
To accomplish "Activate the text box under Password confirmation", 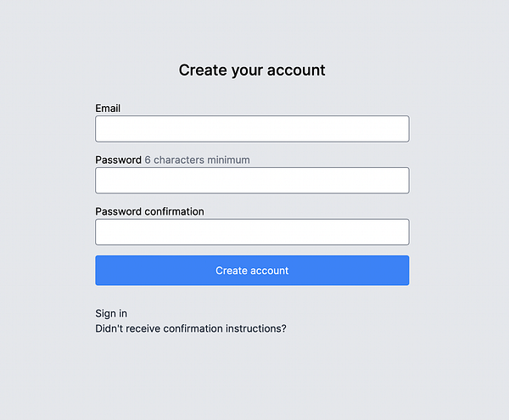I will (252, 232).
